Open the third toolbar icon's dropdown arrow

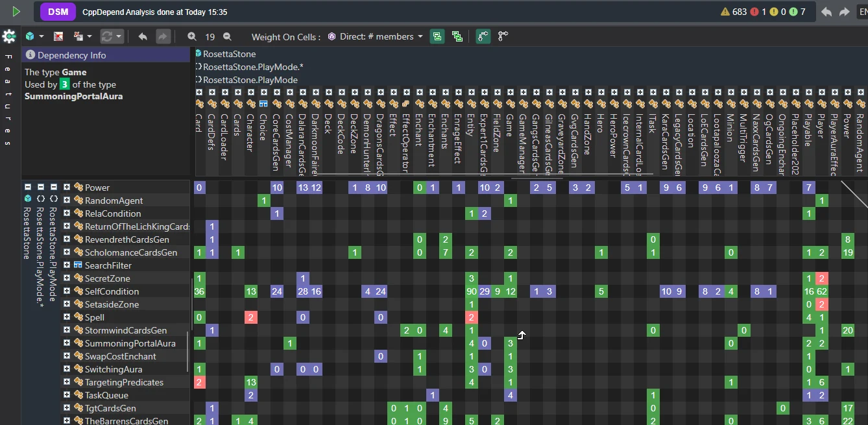pos(90,37)
